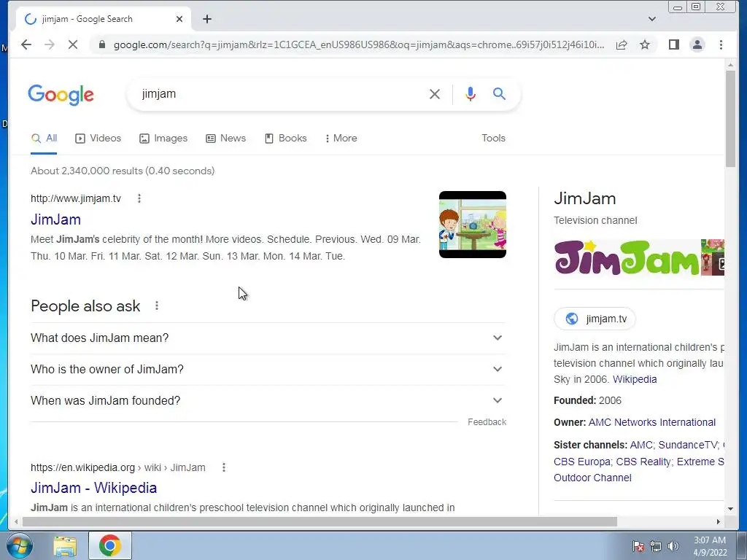The width and height of the screenshot is (747, 560).
Task: Open three-dot menu next to jimjam.tv result
Action: coord(139,198)
